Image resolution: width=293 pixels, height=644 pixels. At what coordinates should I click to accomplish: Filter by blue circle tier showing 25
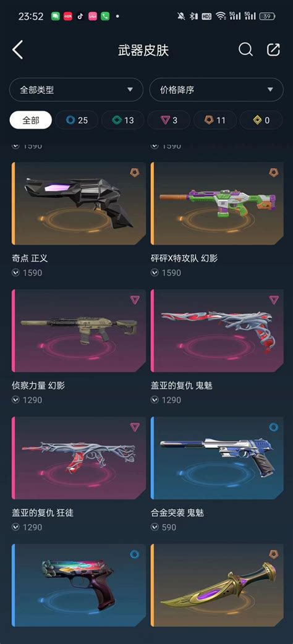coord(77,121)
